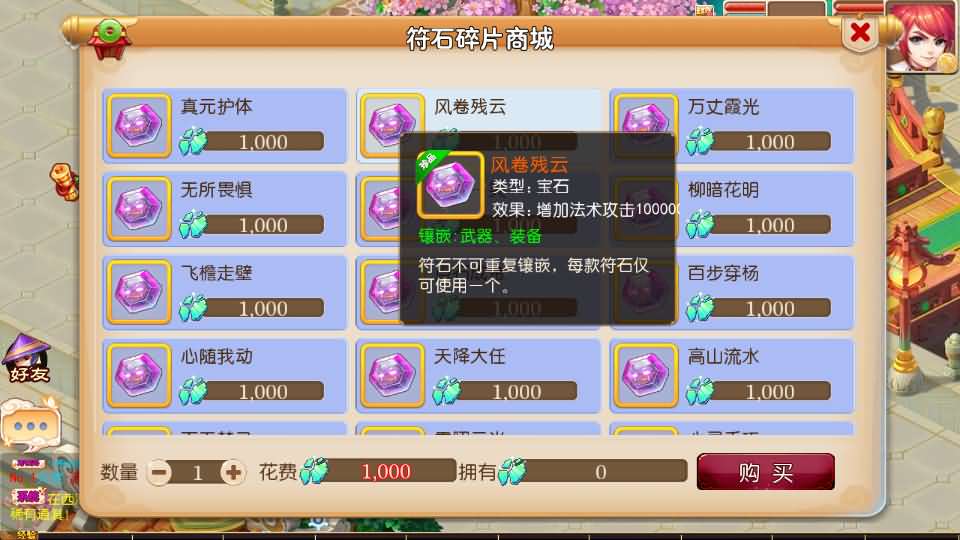
Task: Select the 万丈霞光 shop entry
Action: pyautogui.click(x=732, y=126)
